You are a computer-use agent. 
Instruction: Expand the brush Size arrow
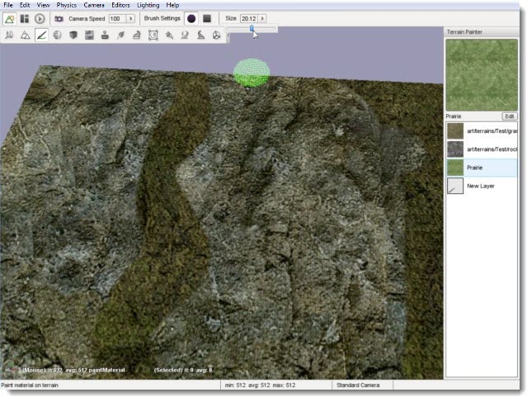(x=262, y=18)
